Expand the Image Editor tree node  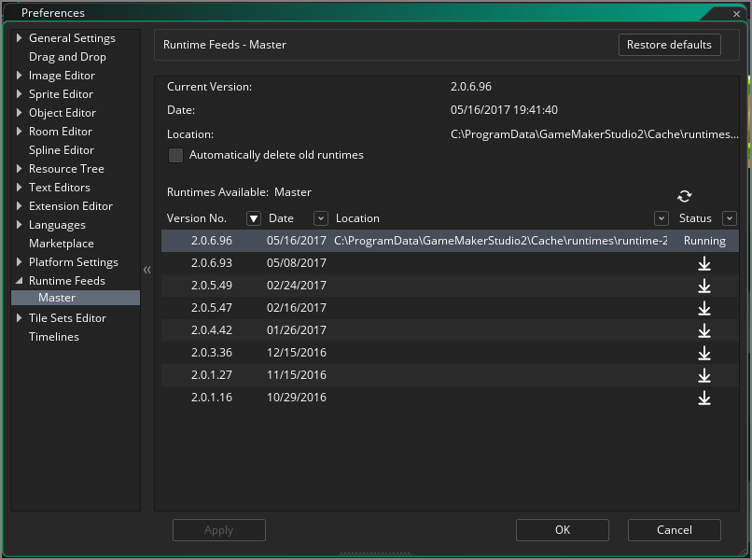pos(20,76)
